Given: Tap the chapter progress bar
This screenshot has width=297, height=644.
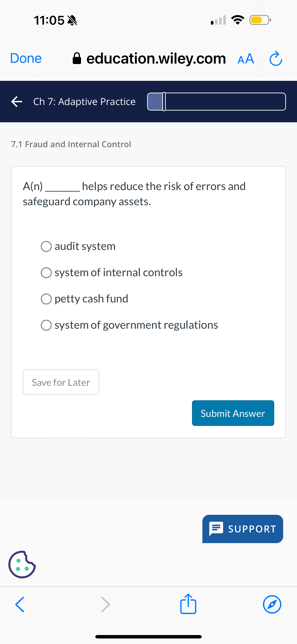Looking at the screenshot, I should coord(216,102).
